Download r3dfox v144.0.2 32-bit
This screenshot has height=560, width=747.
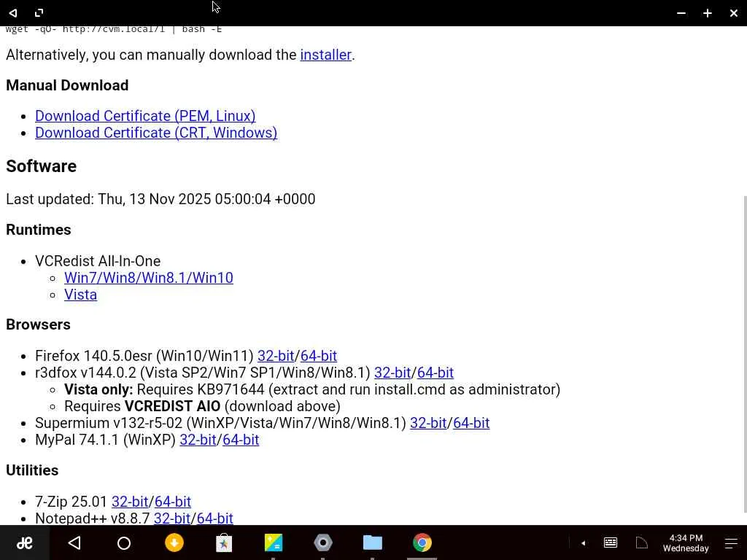[392, 373]
